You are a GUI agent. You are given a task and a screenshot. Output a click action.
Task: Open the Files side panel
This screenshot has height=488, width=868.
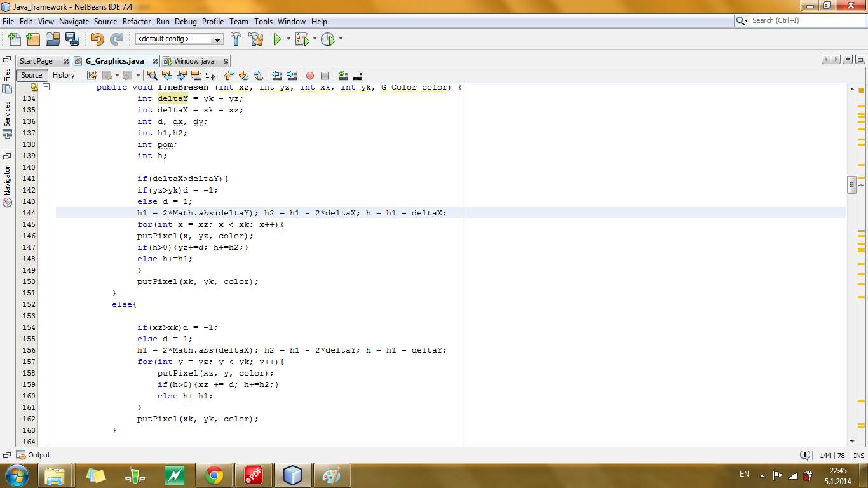coord(8,81)
